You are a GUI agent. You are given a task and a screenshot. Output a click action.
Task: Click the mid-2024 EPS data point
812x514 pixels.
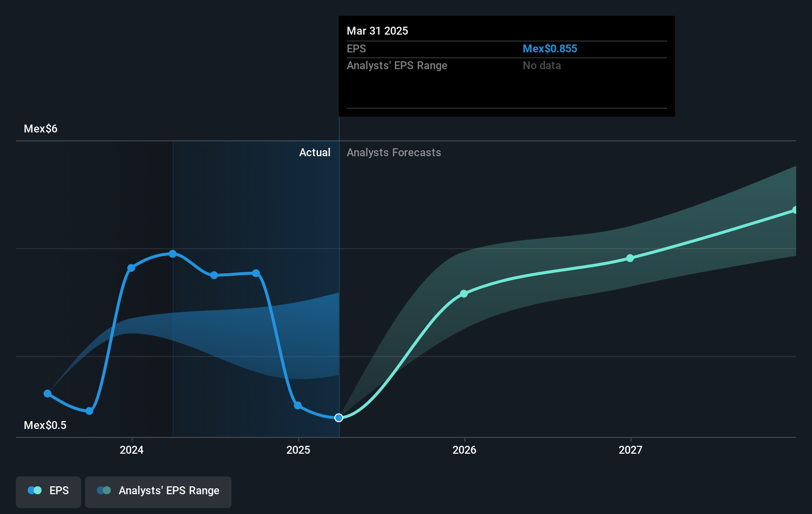[x=214, y=275]
